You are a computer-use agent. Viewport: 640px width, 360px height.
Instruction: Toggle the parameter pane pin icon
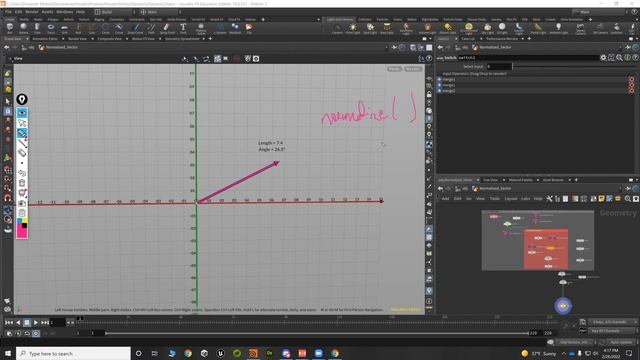pyautogui.click(x=628, y=47)
